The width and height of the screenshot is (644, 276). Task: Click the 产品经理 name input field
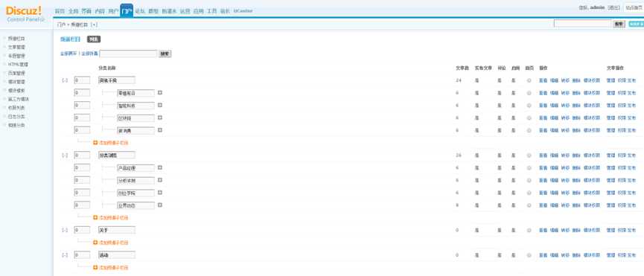click(136, 167)
